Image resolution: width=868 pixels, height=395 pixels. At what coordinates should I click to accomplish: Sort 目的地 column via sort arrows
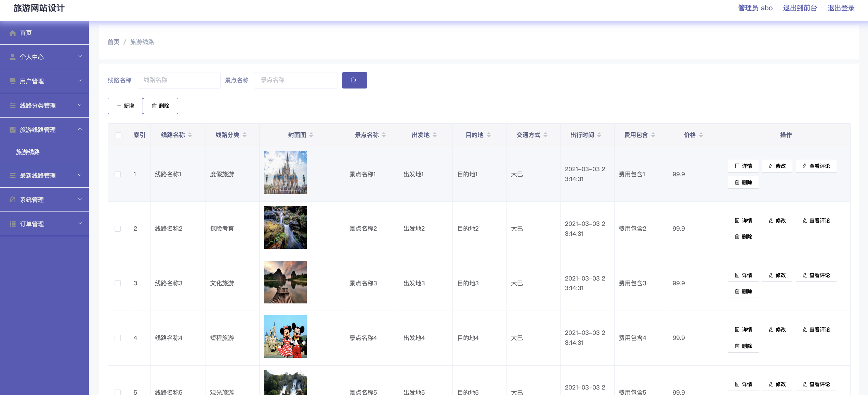[x=489, y=135]
